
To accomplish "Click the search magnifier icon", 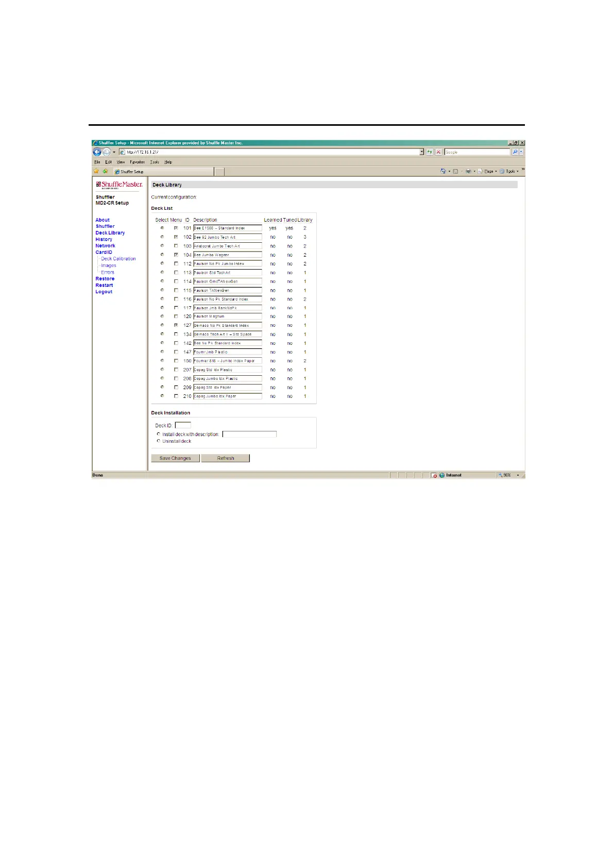I will pos(515,152).
